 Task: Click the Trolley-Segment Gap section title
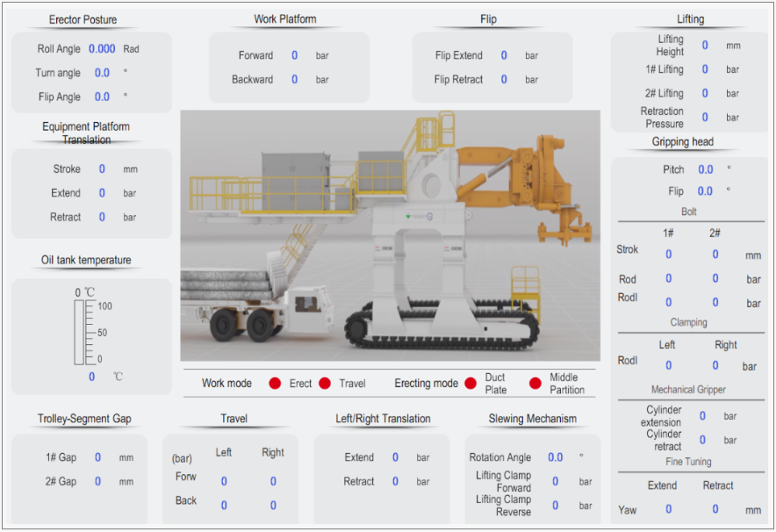pos(84,419)
